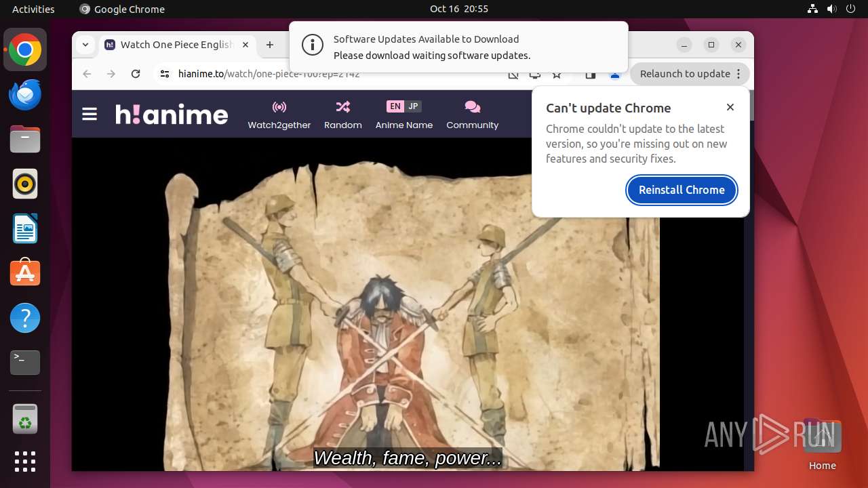Open the network status icon in top bar
The image size is (868, 488).
[813, 9]
